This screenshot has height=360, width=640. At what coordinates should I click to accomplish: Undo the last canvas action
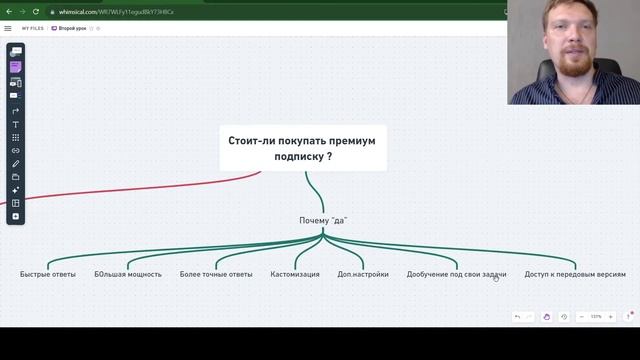(x=518, y=317)
